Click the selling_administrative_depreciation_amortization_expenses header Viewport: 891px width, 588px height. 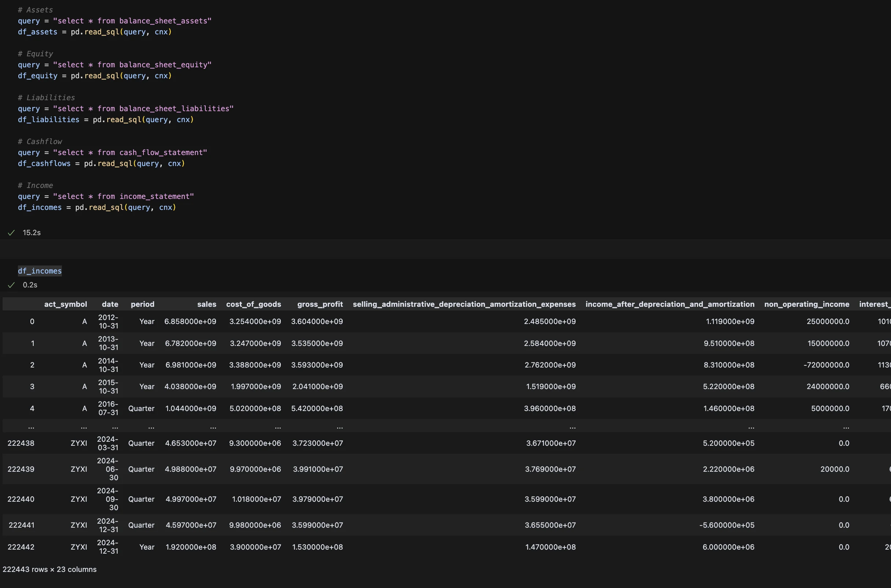pos(464,304)
